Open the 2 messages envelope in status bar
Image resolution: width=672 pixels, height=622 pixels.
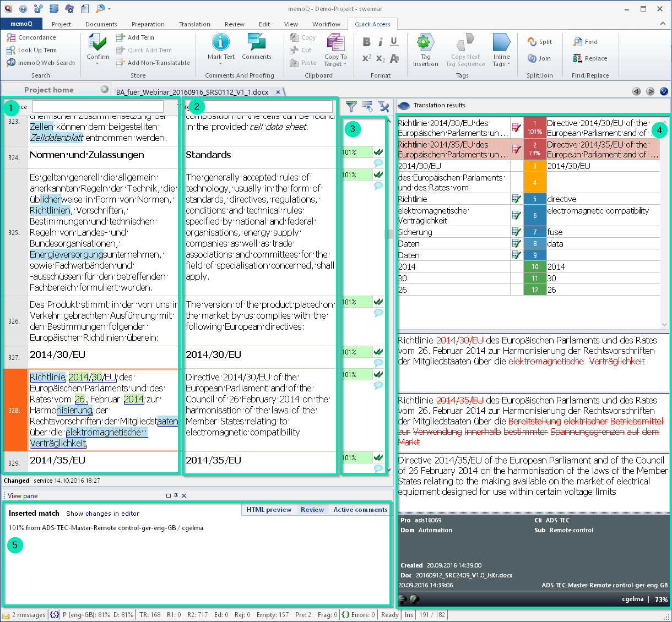(6, 615)
